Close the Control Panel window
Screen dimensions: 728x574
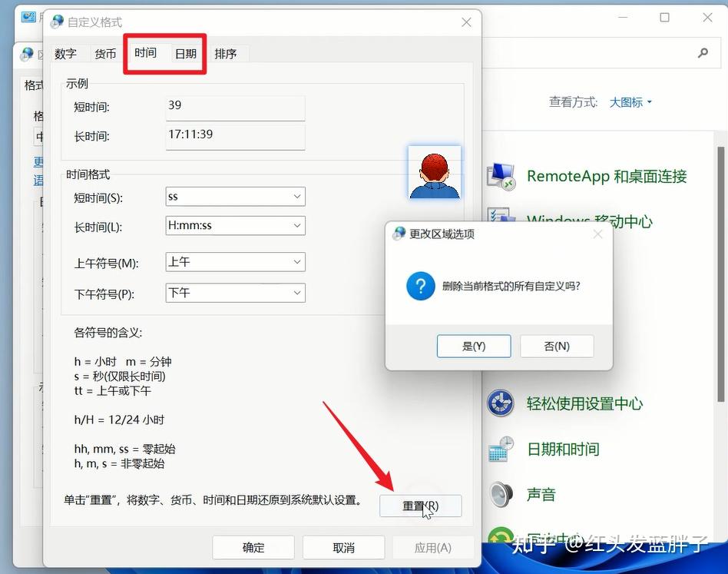click(707, 18)
